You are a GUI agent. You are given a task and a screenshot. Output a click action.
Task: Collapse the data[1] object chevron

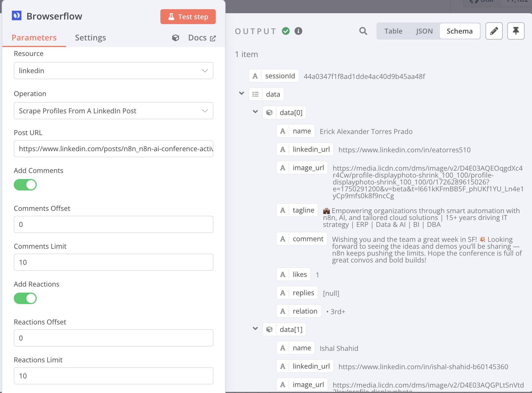(255, 328)
